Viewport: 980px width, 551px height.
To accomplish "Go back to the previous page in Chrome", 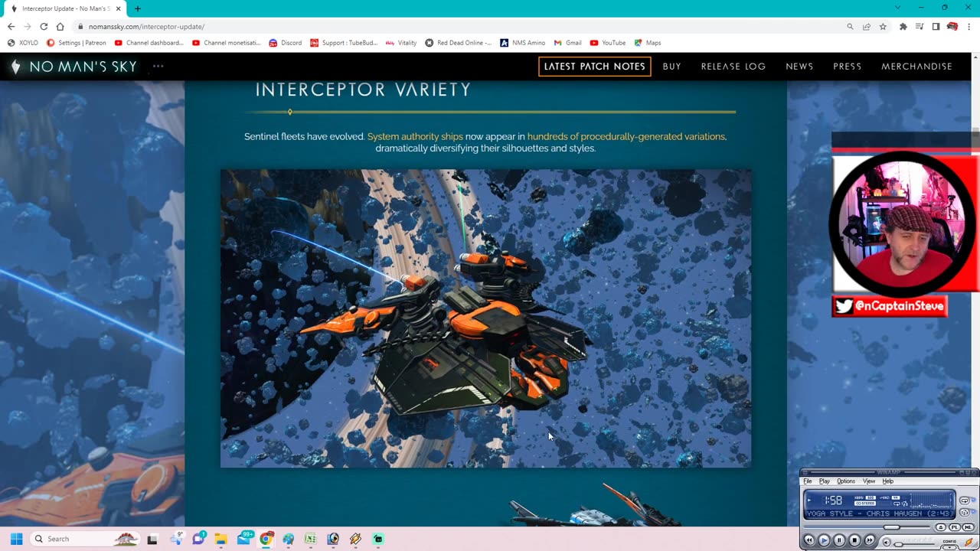I will (x=11, y=27).
